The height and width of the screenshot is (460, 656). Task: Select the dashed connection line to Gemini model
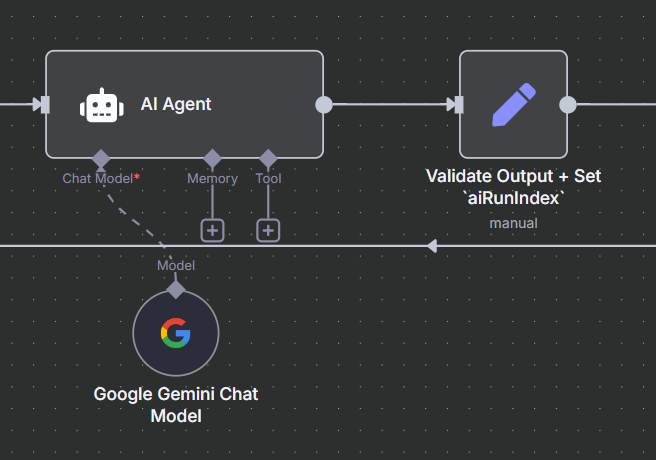pyautogui.click(x=138, y=222)
